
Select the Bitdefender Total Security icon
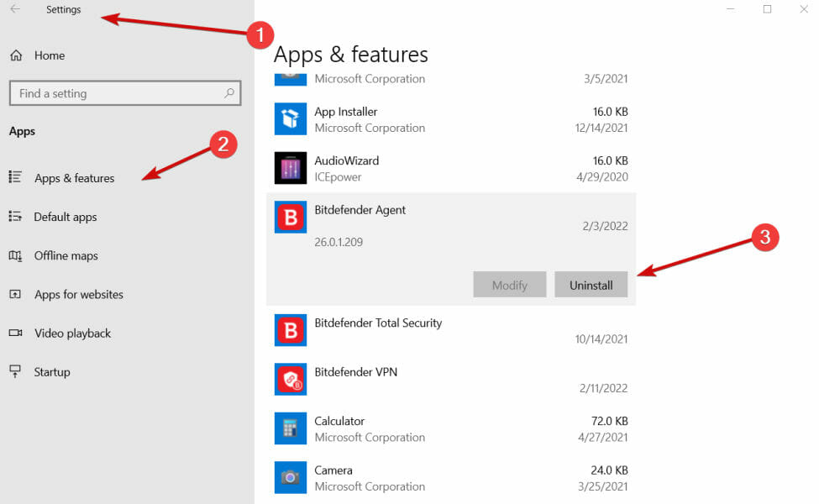pyautogui.click(x=291, y=330)
